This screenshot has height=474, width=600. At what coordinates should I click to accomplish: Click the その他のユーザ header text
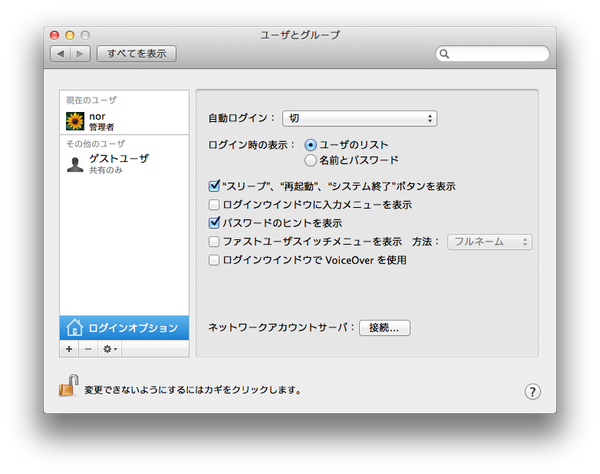[x=95, y=144]
